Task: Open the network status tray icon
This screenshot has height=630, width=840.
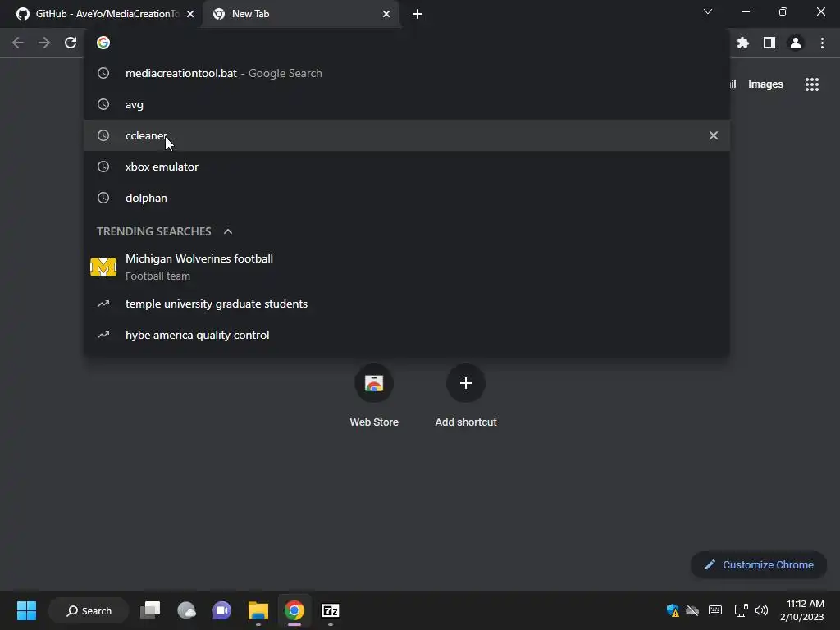Action: tap(741, 610)
